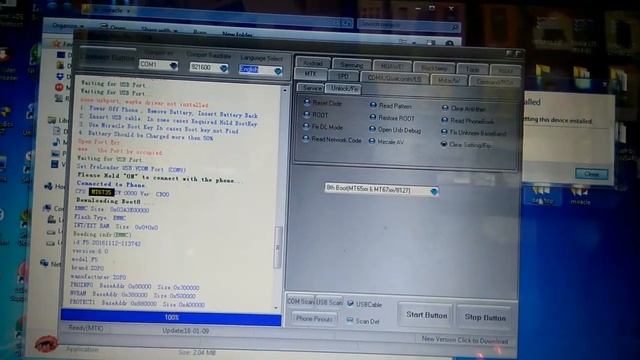Switch to the Coolsand/RDA tab
The width and height of the screenshot is (640, 360).
(494, 82)
